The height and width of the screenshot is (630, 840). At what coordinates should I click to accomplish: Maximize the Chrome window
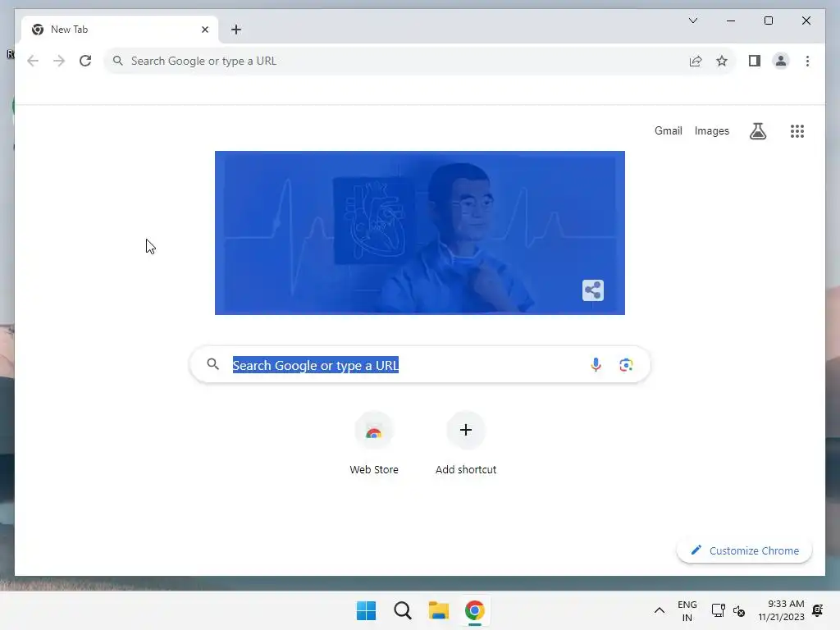[x=768, y=21]
